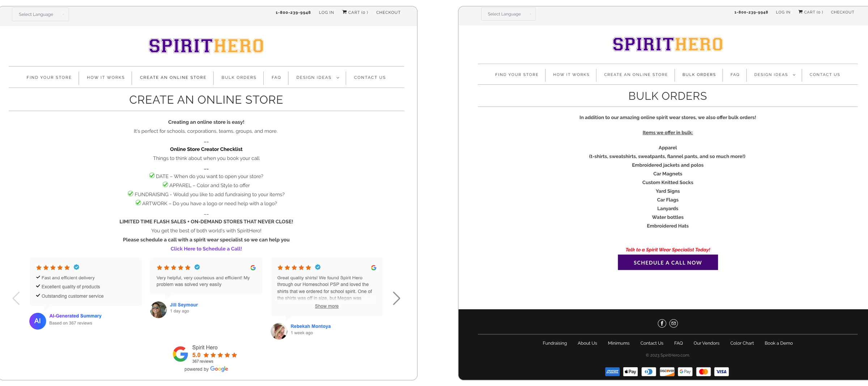Expand Rebekah's review with Show more
Viewport: 868px width, 386px height.
[x=327, y=306]
